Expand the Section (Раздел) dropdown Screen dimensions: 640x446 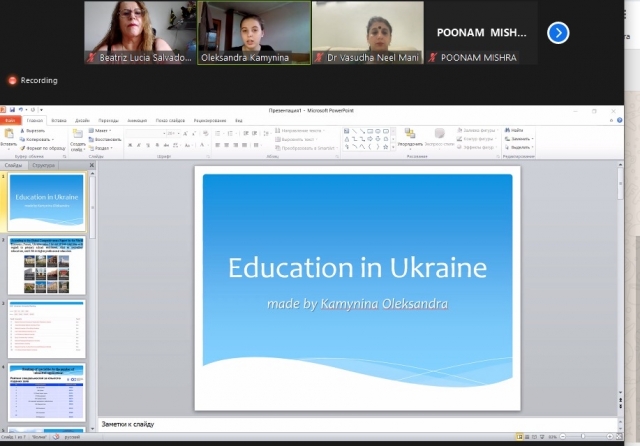(x=102, y=147)
